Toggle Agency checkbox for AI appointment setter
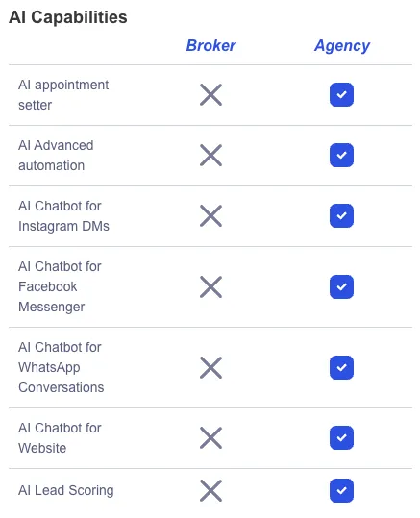Screen dimensions: 420x518 click(341, 95)
